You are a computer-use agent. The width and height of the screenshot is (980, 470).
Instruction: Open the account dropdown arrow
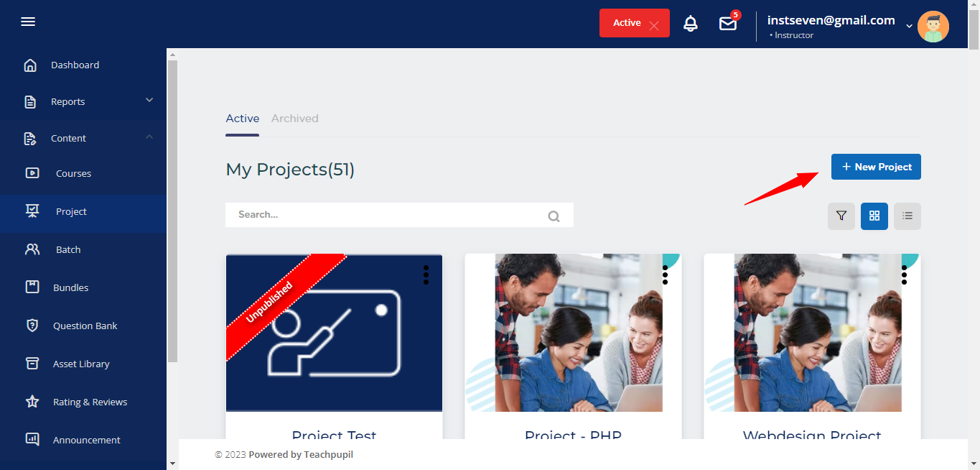[x=909, y=26]
